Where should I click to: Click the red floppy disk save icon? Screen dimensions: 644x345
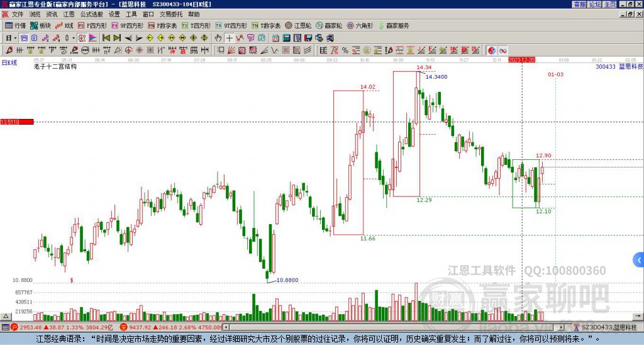coord(308,38)
